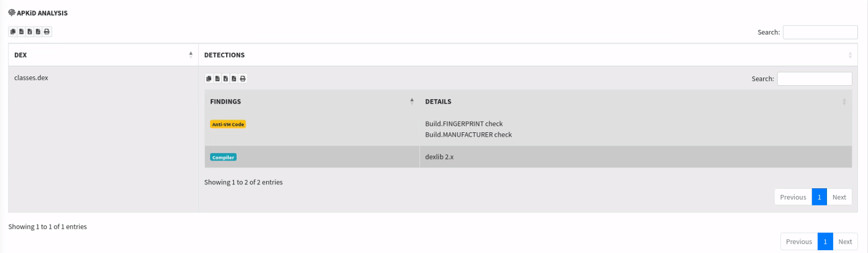Copy the inner findings table to clipboard

[x=209, y=79]
